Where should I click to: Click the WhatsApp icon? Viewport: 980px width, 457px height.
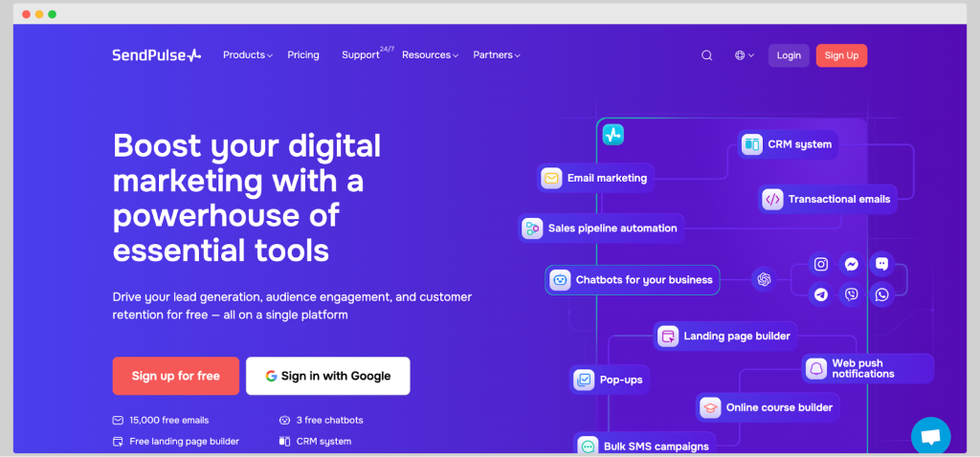[x=881, y=294]
